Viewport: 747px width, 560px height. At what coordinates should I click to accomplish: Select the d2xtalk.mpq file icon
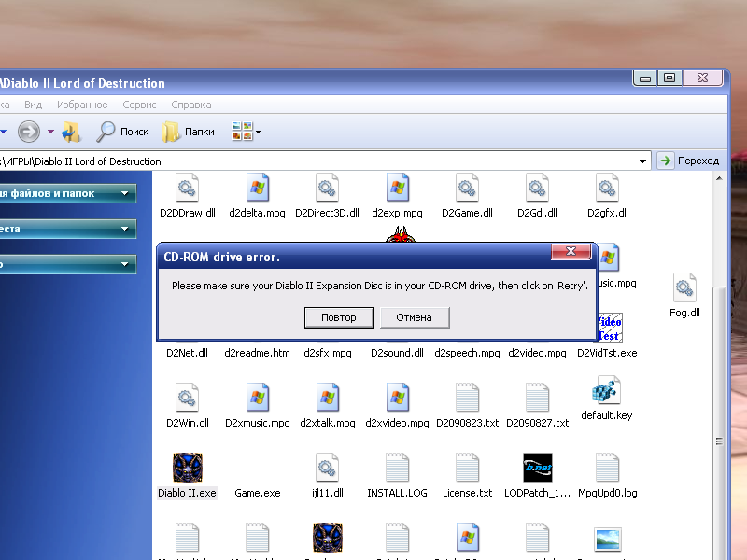click(328, 398)
